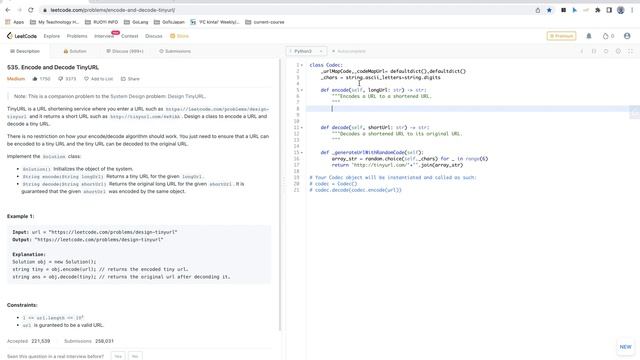Click the 'Accepted 221,539' statistic
640x360 pixels.
tap(28, 341)
